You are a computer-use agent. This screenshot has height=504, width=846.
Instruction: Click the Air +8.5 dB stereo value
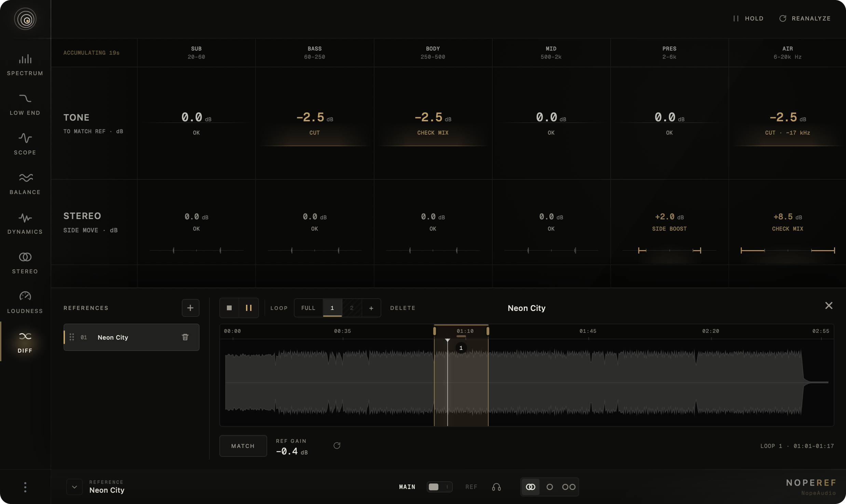pyautogui.click(x=788, y=217)
